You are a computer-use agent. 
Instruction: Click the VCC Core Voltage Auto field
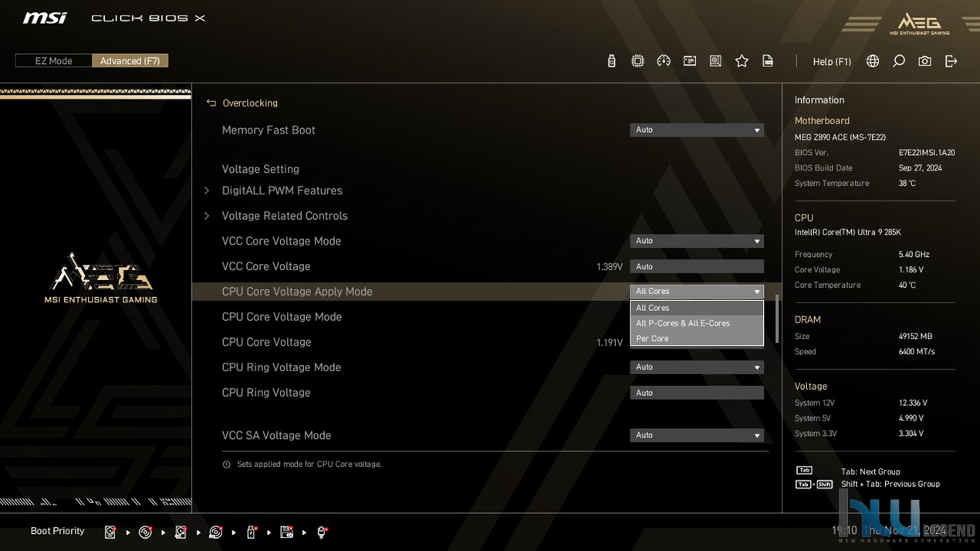click(697, 266)
